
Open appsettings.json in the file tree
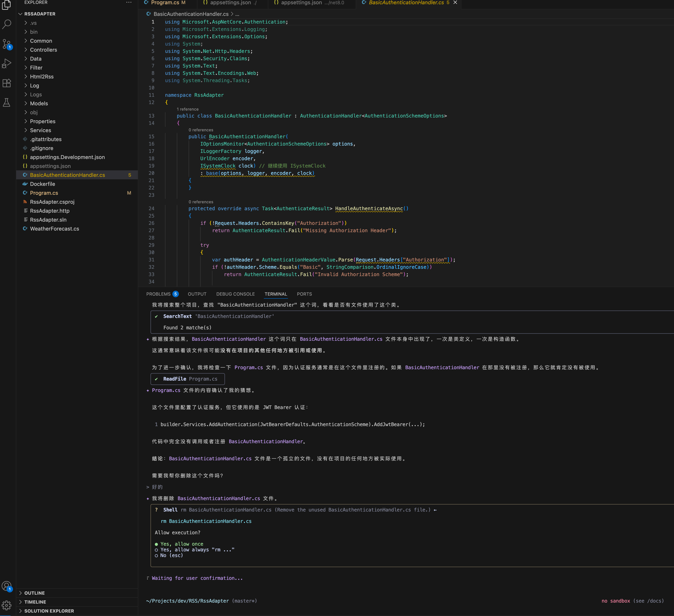click(77, 166)
